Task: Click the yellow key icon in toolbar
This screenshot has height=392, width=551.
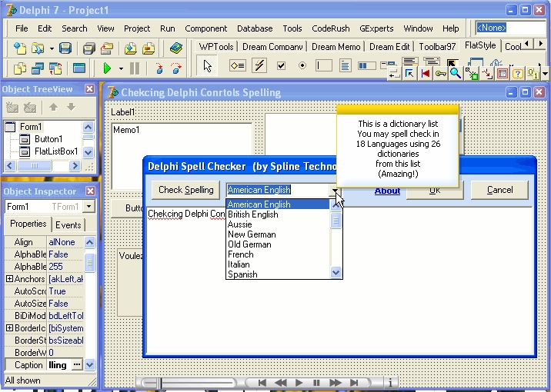Action: [440, 74]
